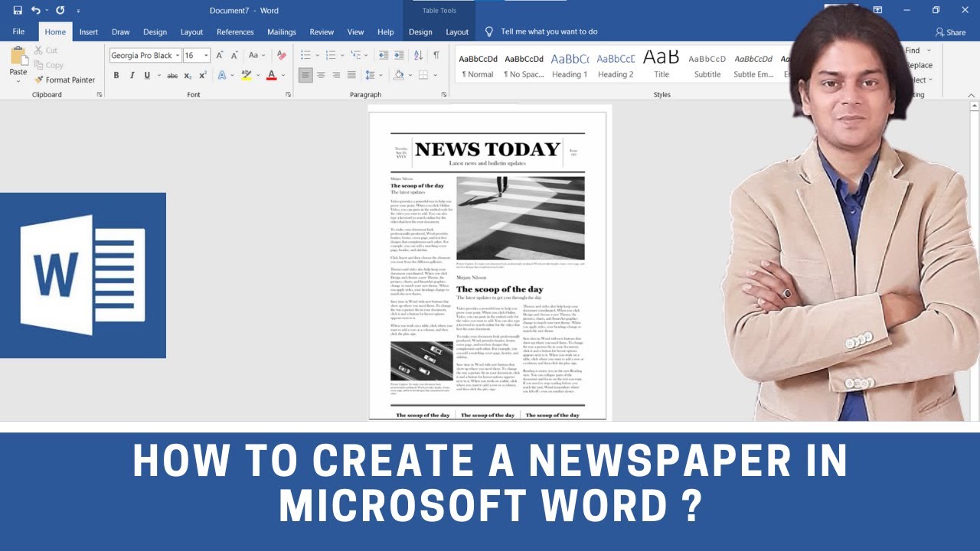Screen dimensions: 980x551
Task: Toggle Subscript formatting
Action: click(x=188, y=75)
